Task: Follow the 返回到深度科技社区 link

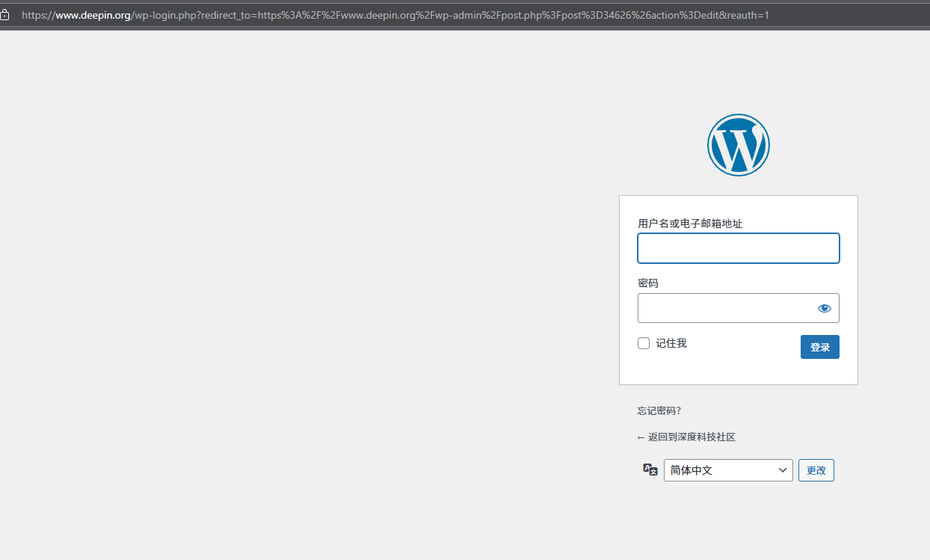Action: (x=686, y=437)
